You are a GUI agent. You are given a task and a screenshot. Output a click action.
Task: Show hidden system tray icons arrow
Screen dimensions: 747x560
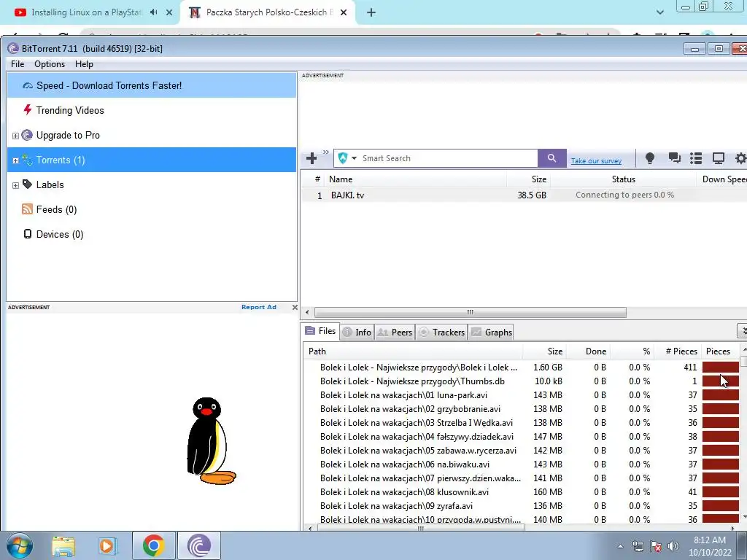[x=620, y=546]
